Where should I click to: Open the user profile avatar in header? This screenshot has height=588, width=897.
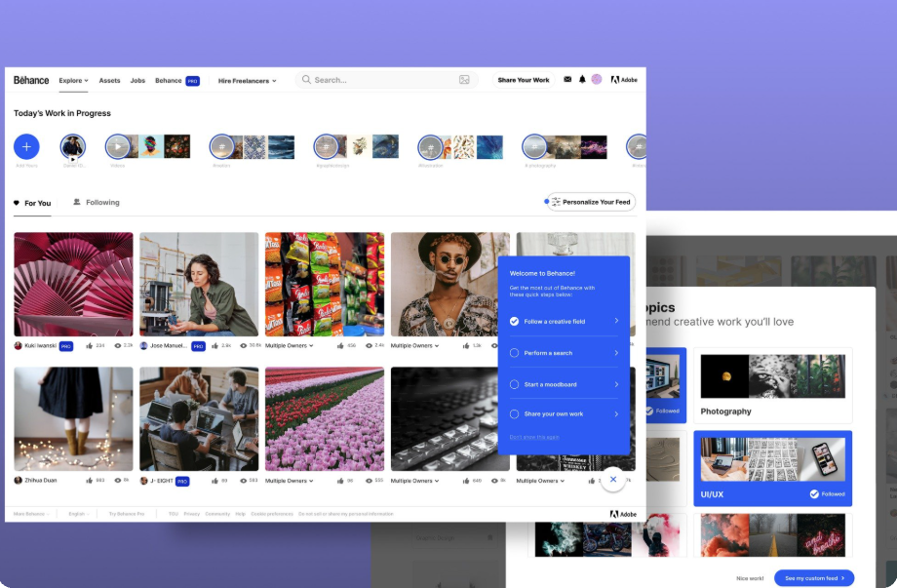(x=597, y=80)
